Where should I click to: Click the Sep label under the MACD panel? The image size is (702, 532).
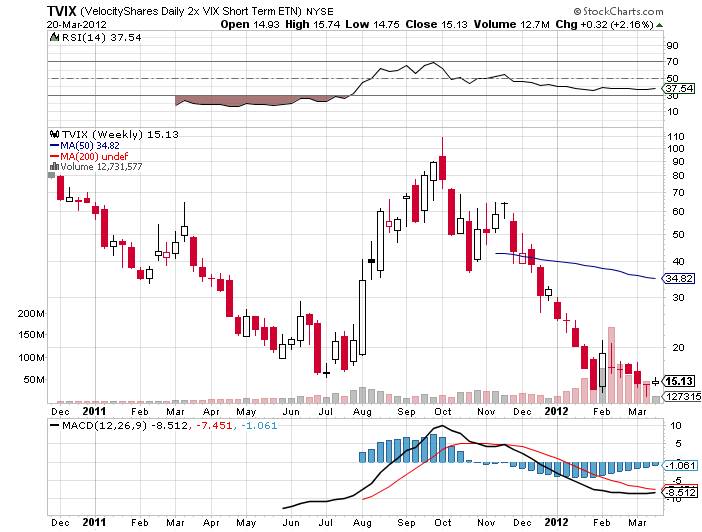pos(407,523)
